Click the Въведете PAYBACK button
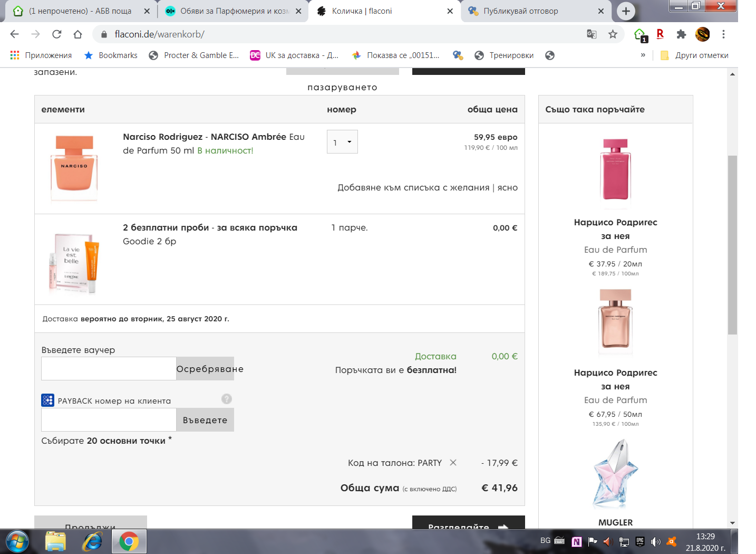Screen dimensions: 756x554 205,420
